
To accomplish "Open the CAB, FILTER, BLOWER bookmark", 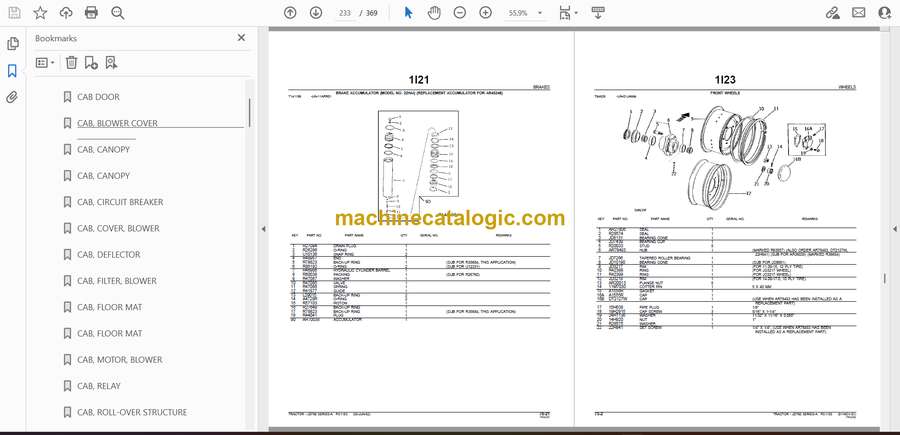I will (117, 281).
